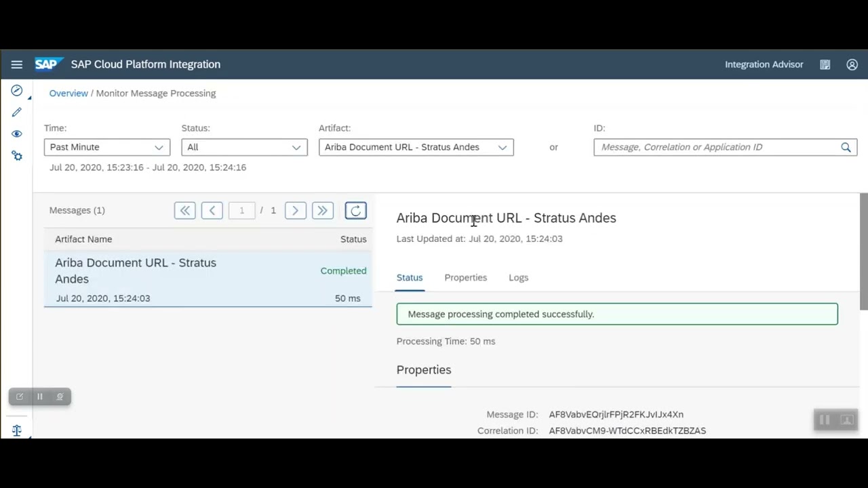Click the Processing Time: 50 ms text

(x=446, y=342)
